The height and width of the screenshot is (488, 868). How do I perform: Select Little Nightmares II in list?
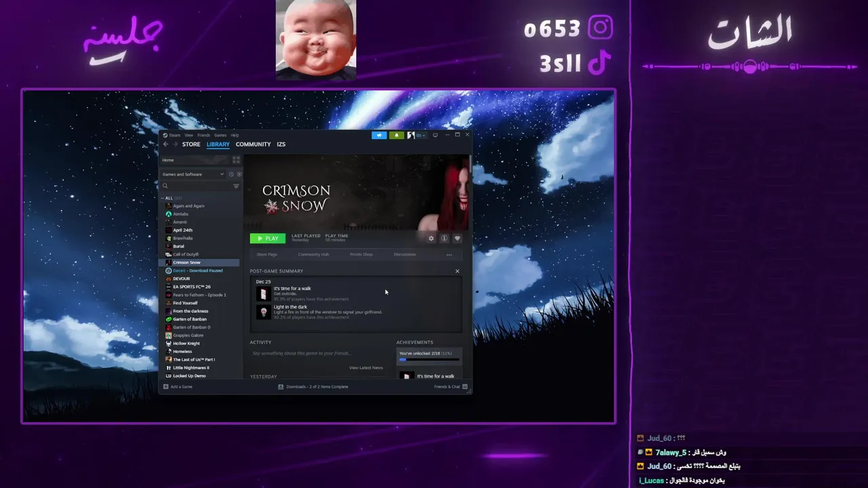199,367
